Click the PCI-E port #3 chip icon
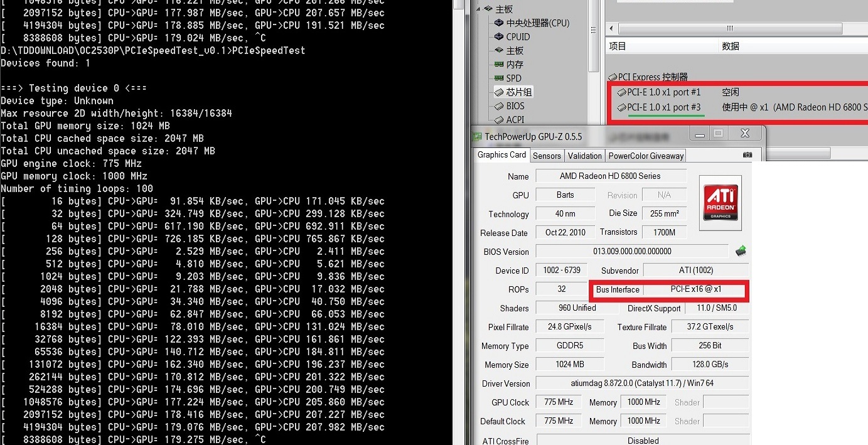868x445 pixels. 621,107
